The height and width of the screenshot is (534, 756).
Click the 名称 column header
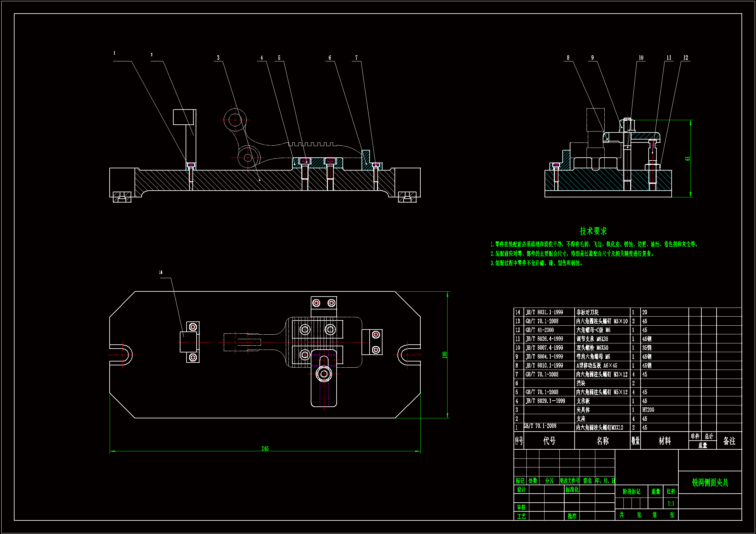tap(602, 441)
